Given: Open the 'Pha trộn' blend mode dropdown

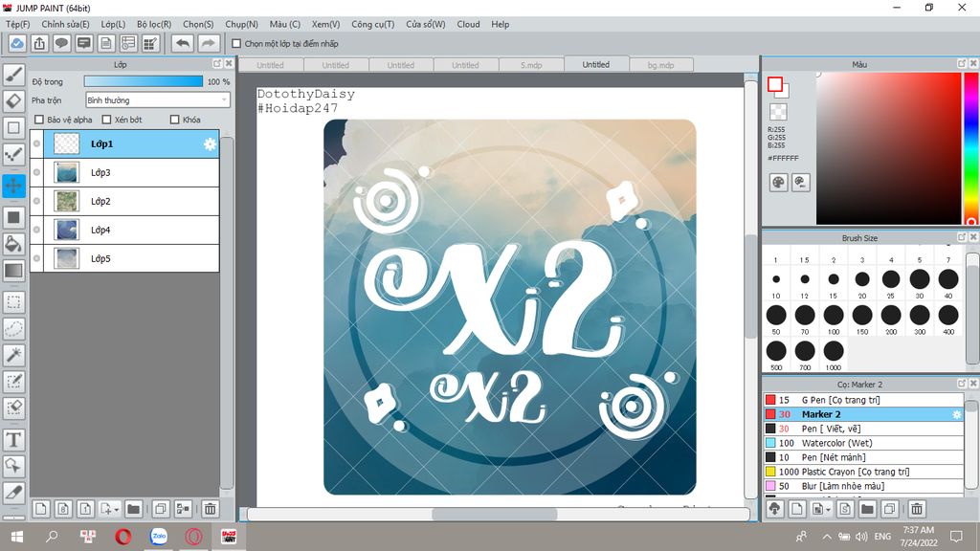Looking at the screenshot, I should point(158,99).
